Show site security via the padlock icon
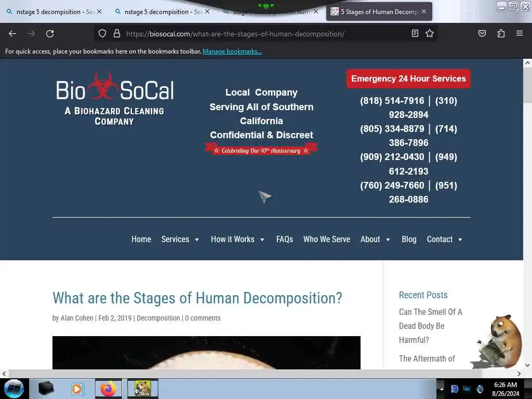The image size is (532, 399). click(x=117, y=34)
